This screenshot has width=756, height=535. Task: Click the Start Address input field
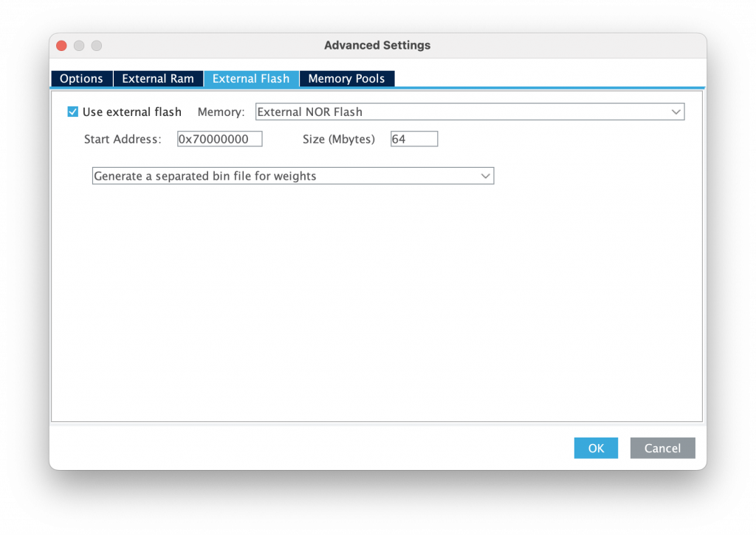pos(220,139)
